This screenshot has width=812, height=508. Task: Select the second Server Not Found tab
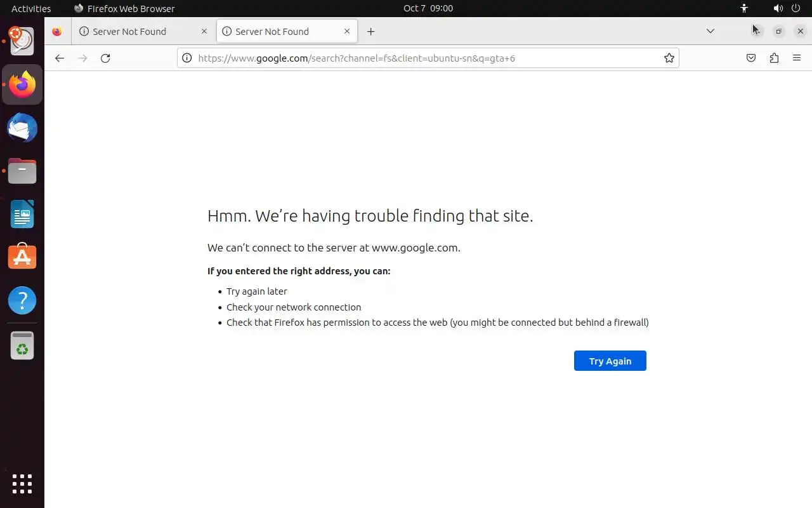point(286,31)
